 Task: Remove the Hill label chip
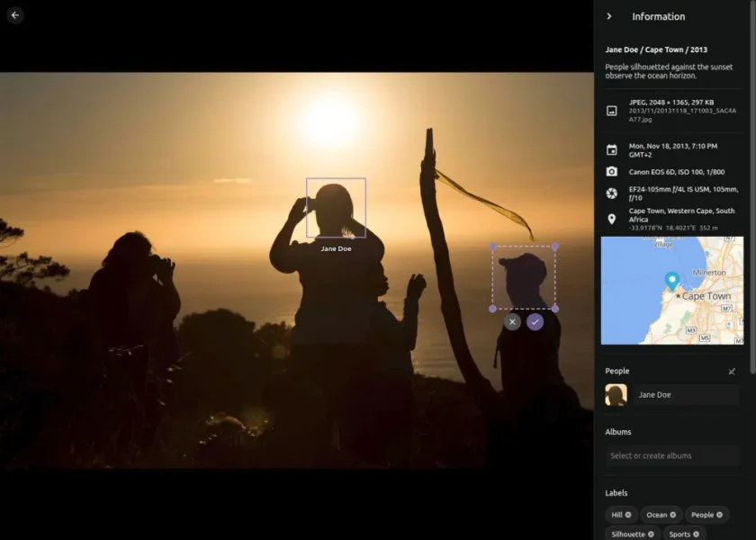click(628, 515)
